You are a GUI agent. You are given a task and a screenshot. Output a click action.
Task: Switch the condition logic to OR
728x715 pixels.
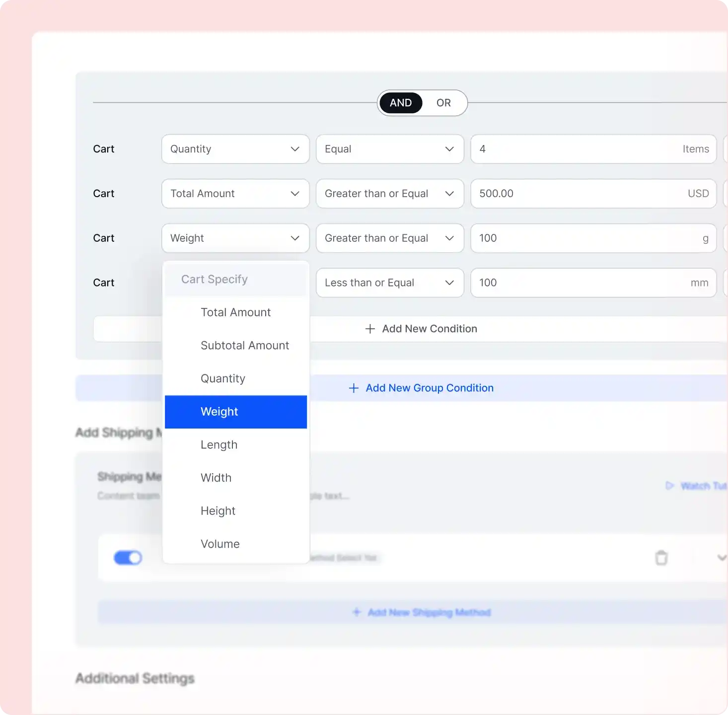tap(443, 103)
